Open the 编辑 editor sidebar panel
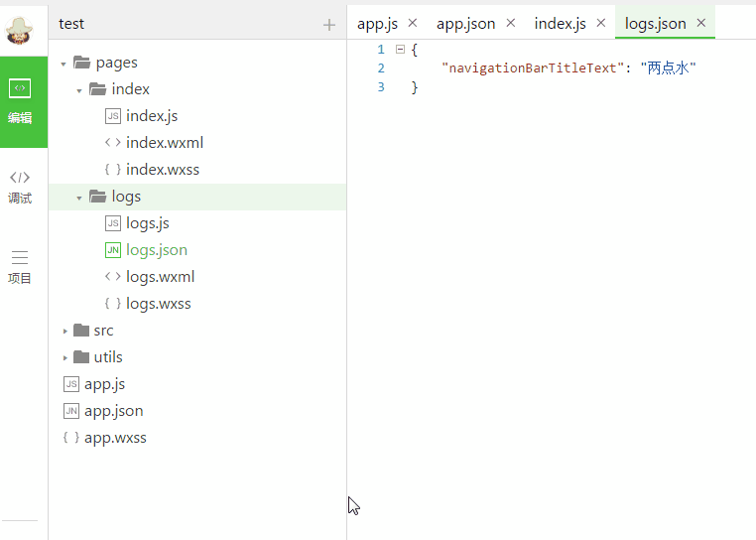The width and height of the screenshot is (756, 540). pos(20,101)
